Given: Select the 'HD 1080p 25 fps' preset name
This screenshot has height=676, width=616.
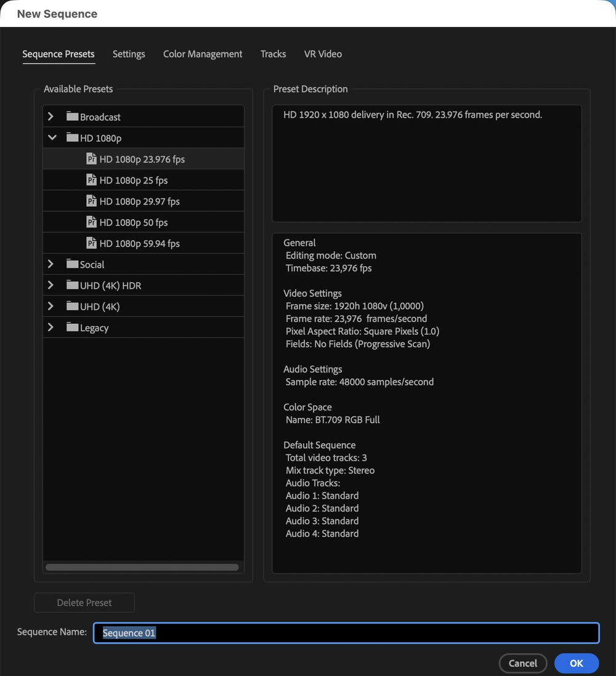Looking at the screenshot, I should [134, 180].
